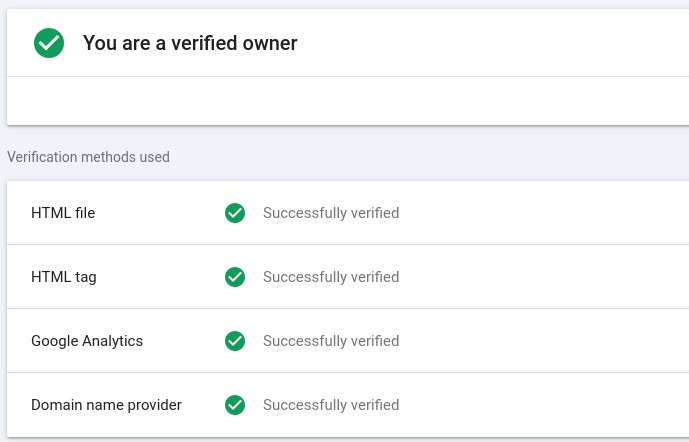Click the Google Analytics row's green check icon
This screenshot has width=689, height=442.
pyautogui.click(x=235, y=341)
